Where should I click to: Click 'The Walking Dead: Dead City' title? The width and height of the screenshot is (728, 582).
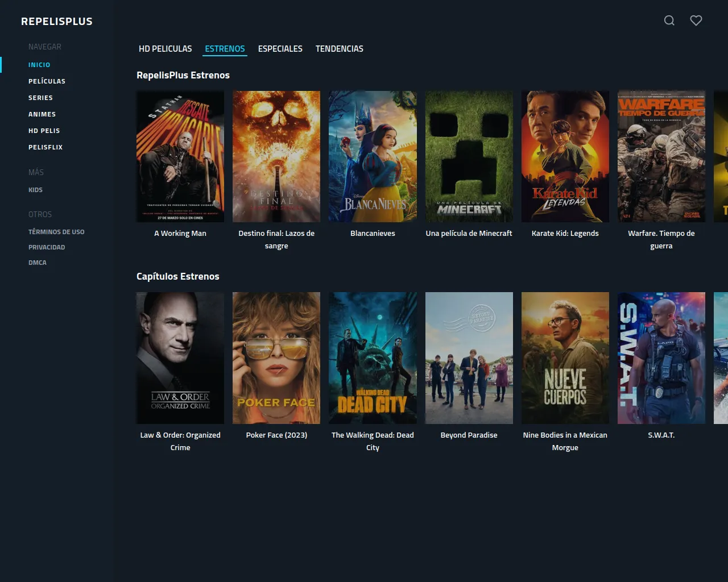373,442
